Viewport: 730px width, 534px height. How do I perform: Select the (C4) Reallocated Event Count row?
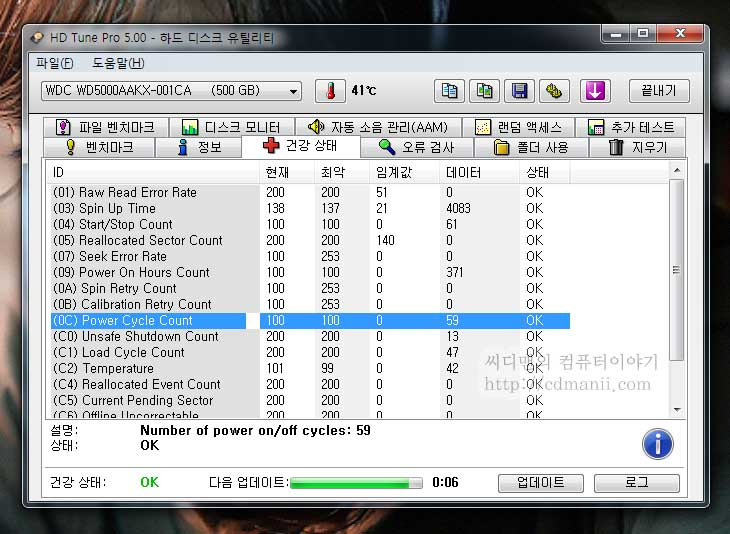click(x=310, y=384)
